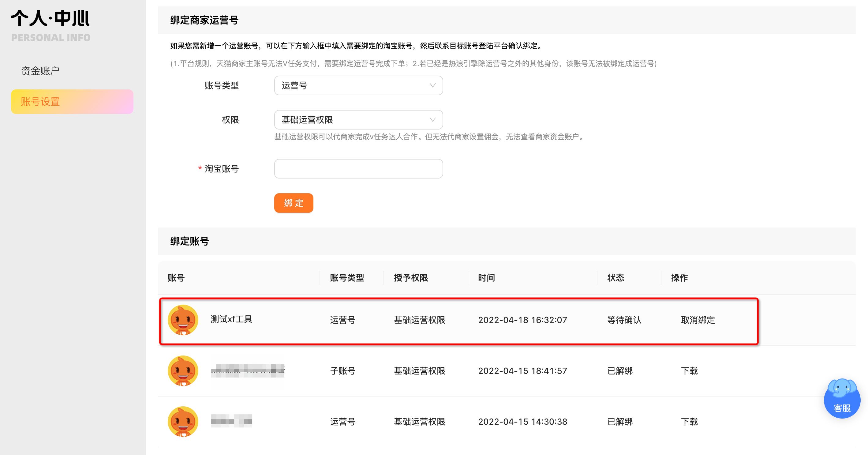Click 下载 in the 18:41:57 子账号 row
This screenshot has width=868, height=455.
[x=690, y=371]
